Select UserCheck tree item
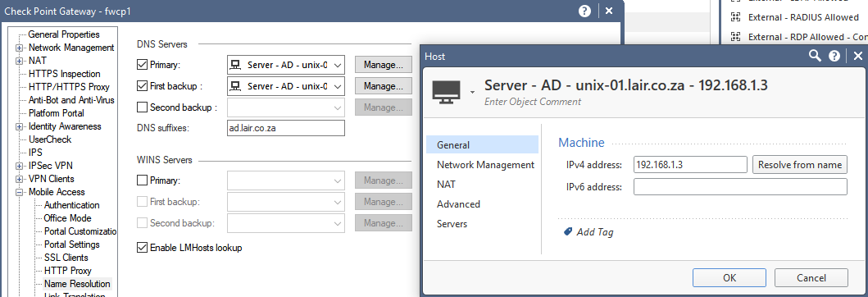This screenshot has height=297, width=868. click(x=50, y=139)
